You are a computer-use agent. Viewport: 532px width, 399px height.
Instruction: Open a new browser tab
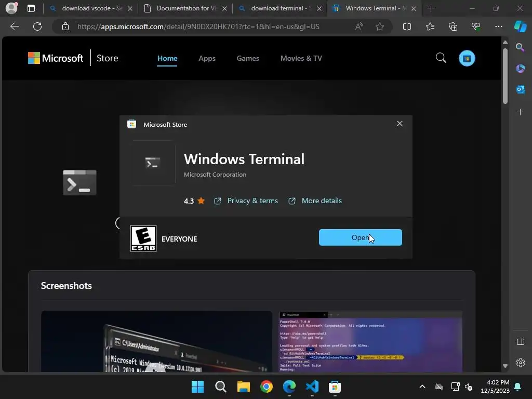click(431, 8)
